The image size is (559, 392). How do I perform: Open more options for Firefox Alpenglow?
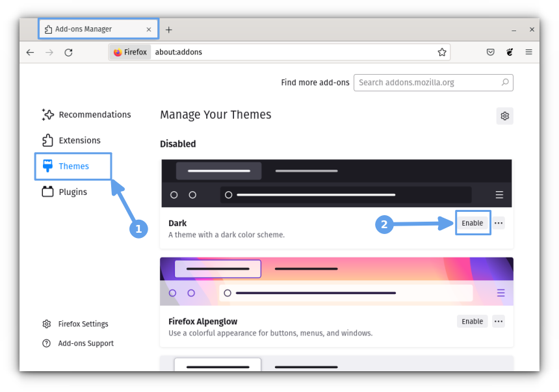[499, 321]
